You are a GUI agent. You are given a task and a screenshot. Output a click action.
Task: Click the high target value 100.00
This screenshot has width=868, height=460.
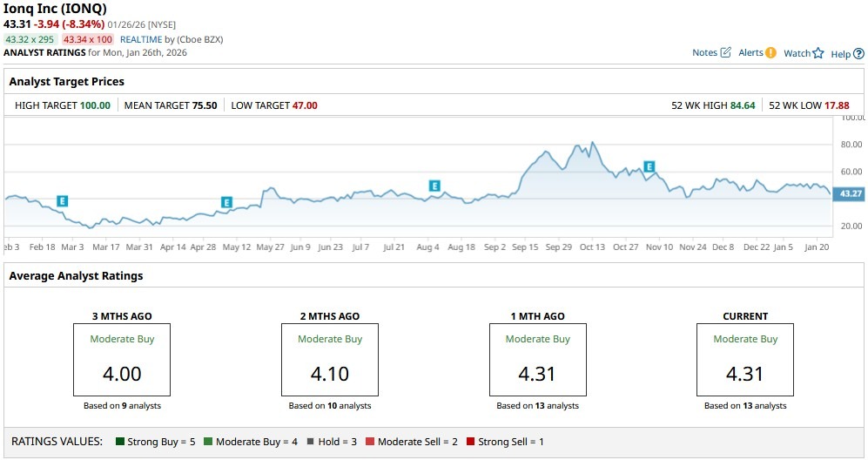point(95,105)
